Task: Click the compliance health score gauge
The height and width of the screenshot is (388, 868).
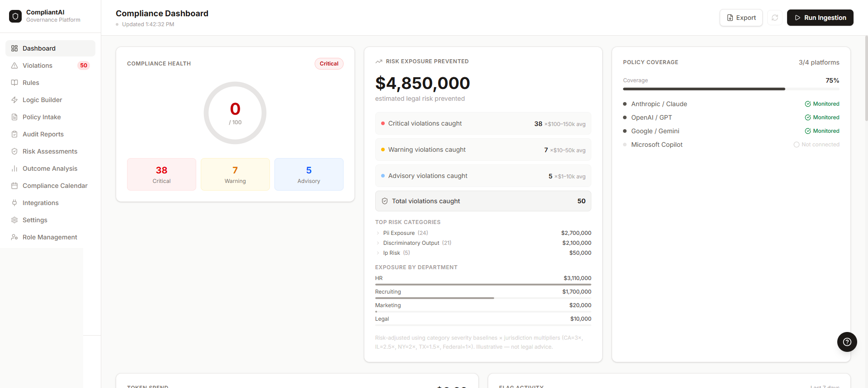Action: pyautogui.click(x=235, y=113)
